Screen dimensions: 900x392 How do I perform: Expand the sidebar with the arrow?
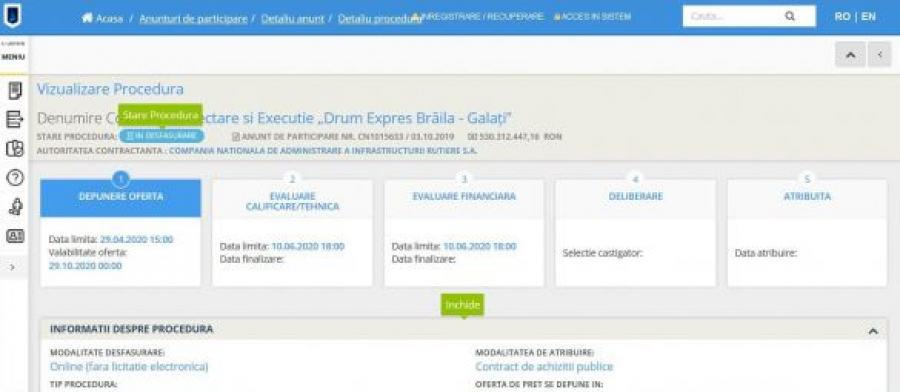point(13,267)
